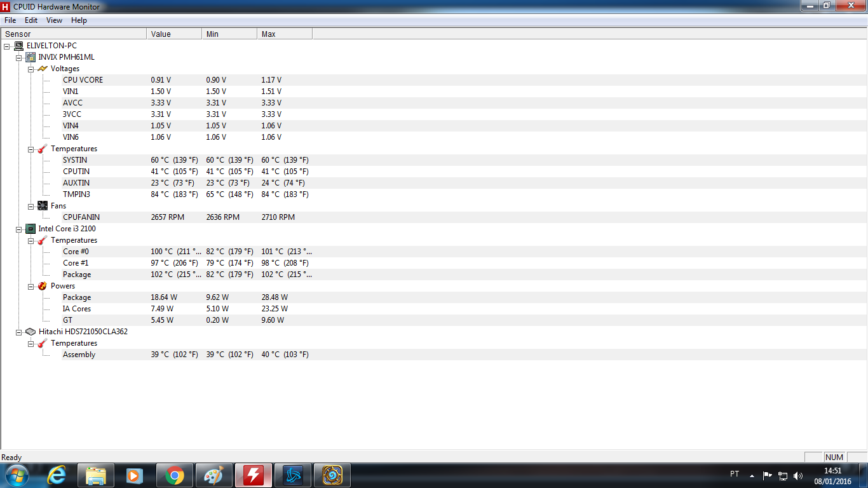Click the Fans icon
The height and width of the screenshot is (488, 868).
[43, 206]
